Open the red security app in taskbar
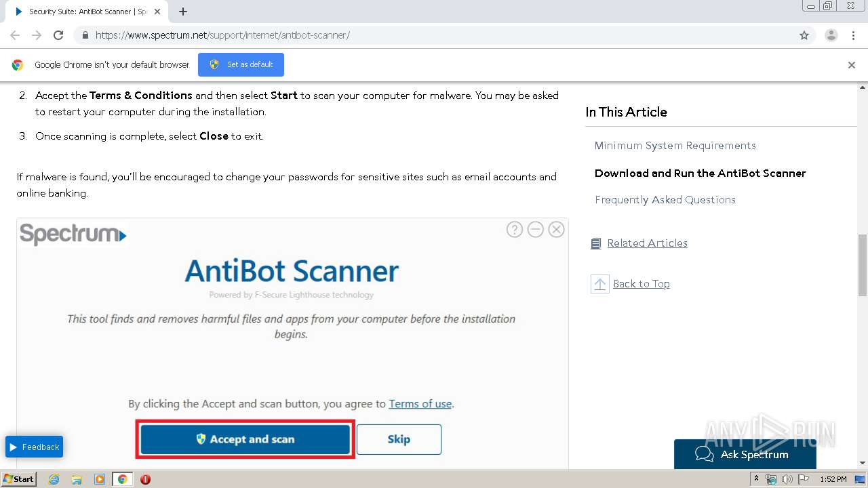The image size is (868, 488). (145, 479)
